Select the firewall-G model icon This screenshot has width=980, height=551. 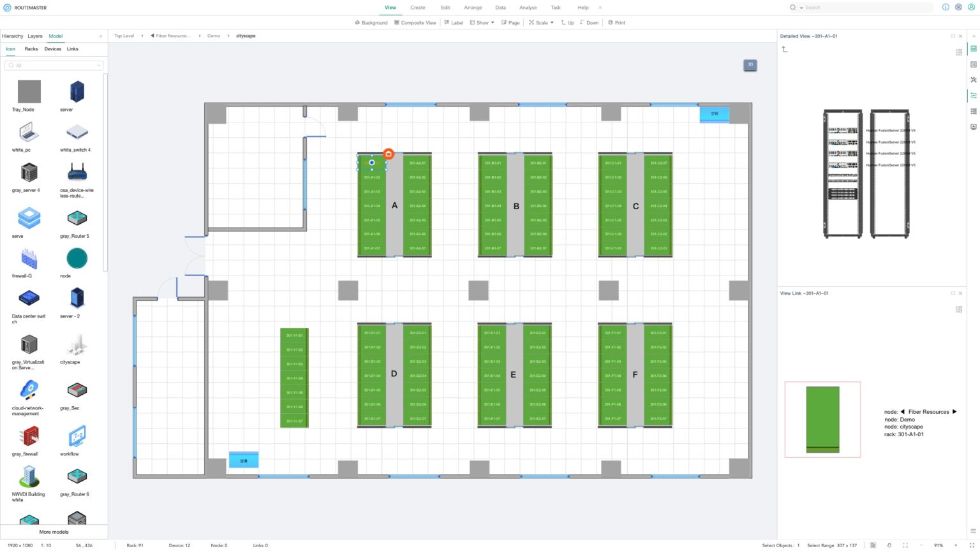[x=29, y=258]
